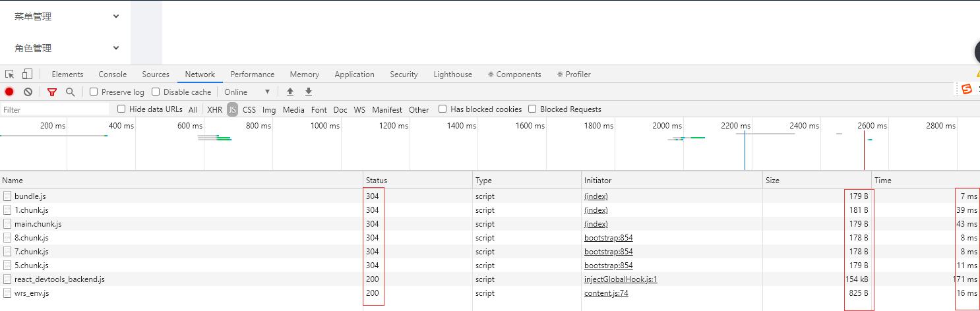
Task: Open bootstrap:854 initiator of 8.chunk.js
Action: pyautogui.click(x=608, y=238)
